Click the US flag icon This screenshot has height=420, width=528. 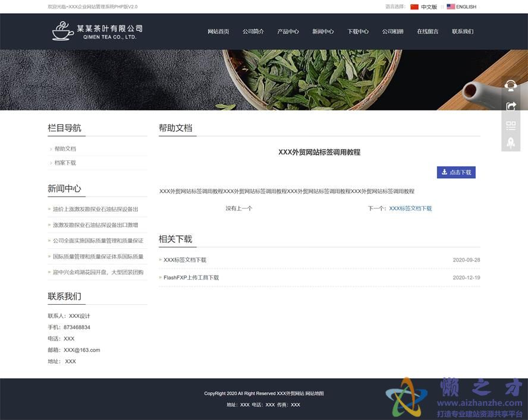(451, 7)
